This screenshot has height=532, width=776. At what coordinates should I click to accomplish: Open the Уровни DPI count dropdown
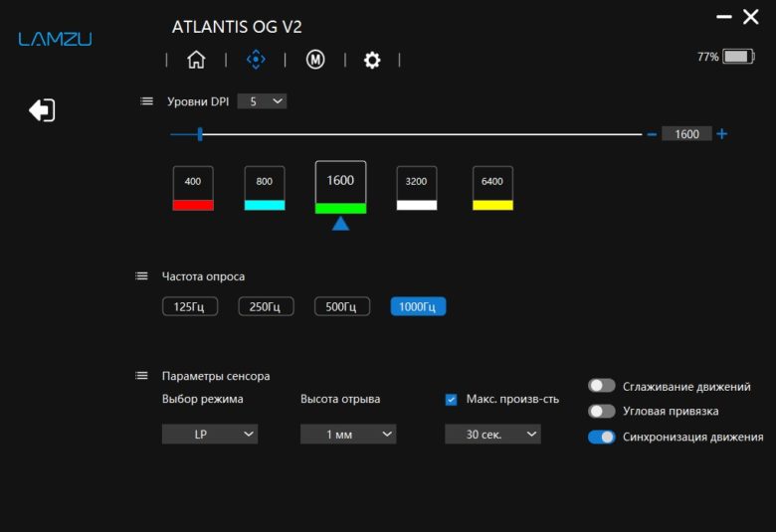(x=262, y=101)
